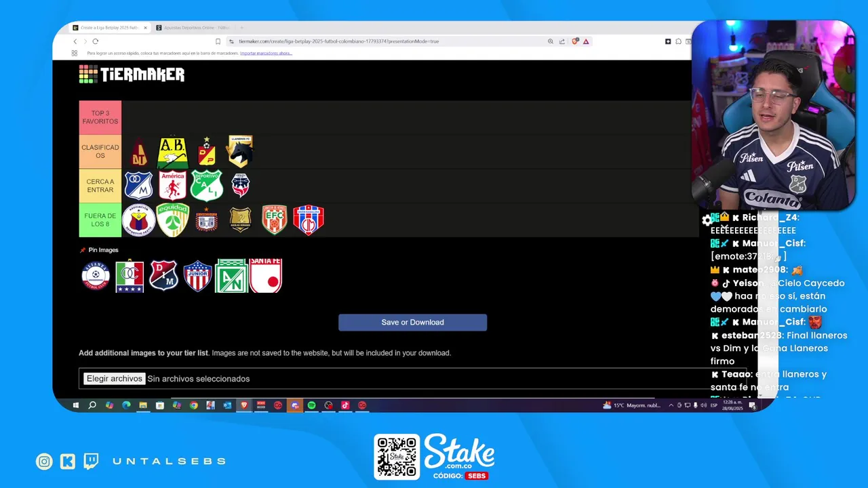Select the Llaneros FC horse crest
868x488 pixels.
(x=240, y=151)
